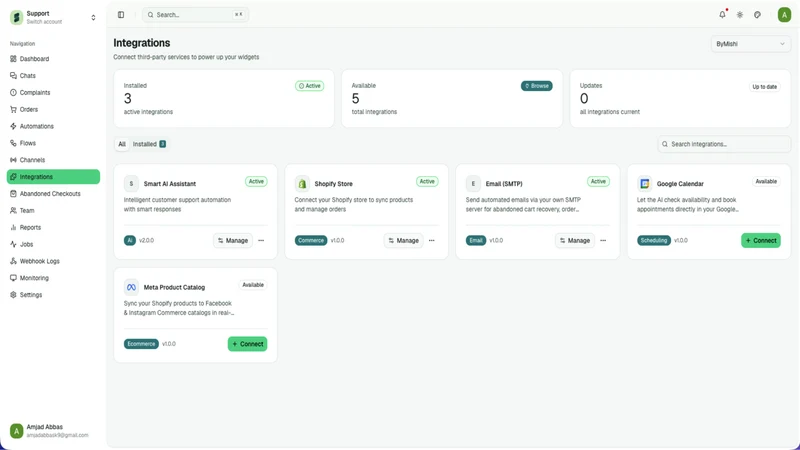Click the Support account logo

click(x=16, y=17)
